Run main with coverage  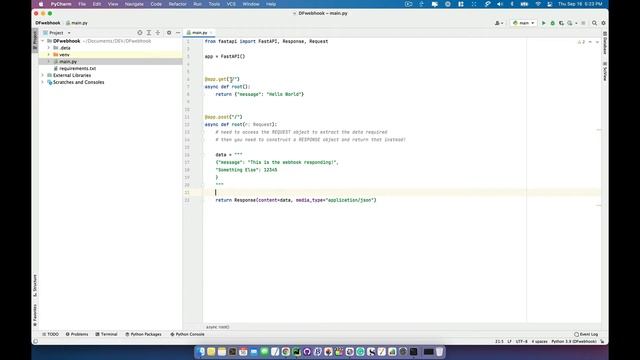tap(561, 23)
